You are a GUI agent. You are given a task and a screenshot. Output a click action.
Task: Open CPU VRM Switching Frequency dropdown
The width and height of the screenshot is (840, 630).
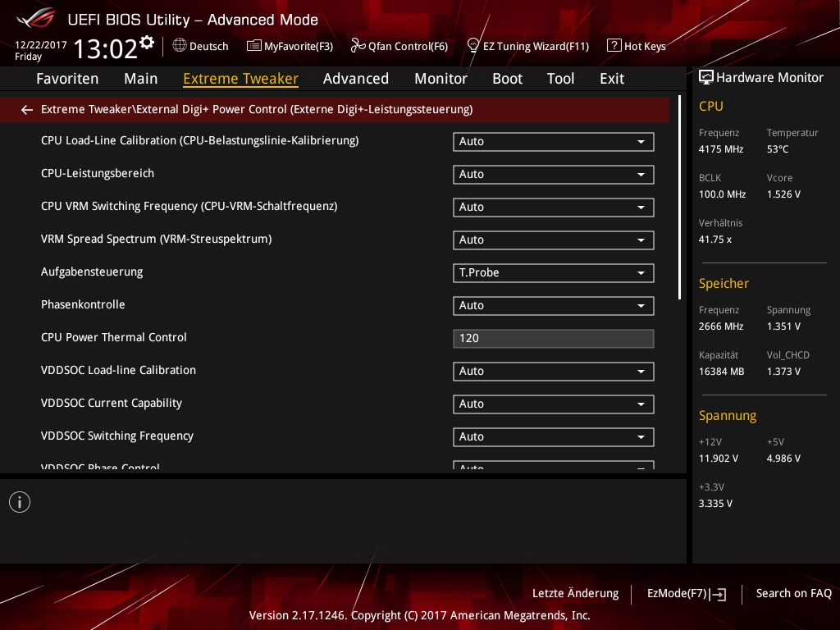(x=554, y=207)
